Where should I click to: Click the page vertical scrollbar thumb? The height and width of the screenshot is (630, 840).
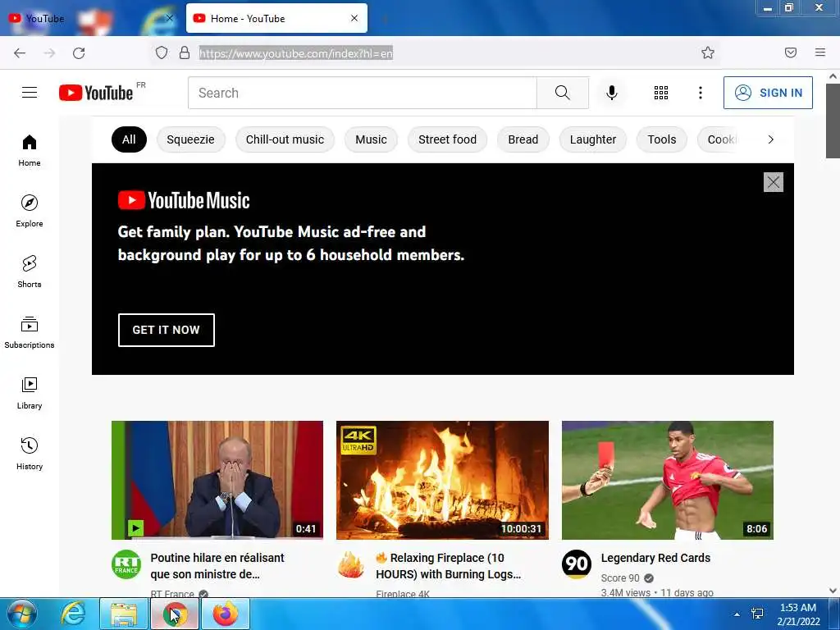[x=833, y=121]
